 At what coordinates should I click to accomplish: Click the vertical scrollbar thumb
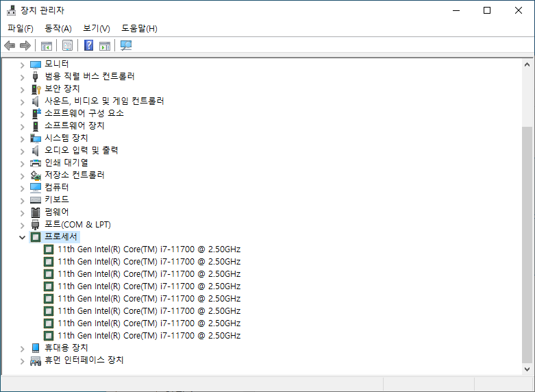pyautogui.click(x=527, y=245)
